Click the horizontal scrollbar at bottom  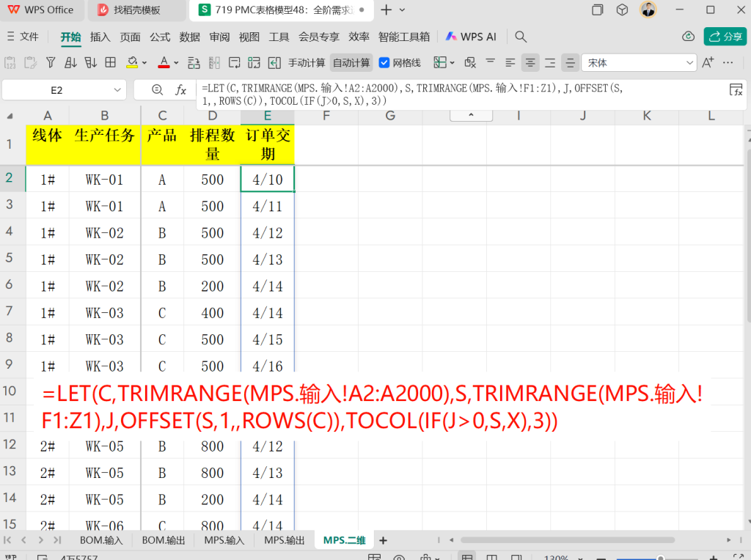[x=568, y=540]
